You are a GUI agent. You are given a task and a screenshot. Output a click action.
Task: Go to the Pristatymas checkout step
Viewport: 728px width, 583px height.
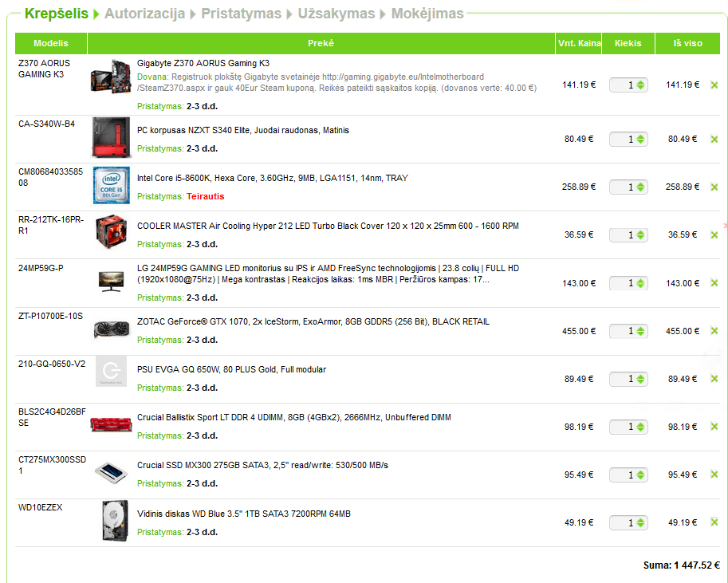[x=241, y=14]
